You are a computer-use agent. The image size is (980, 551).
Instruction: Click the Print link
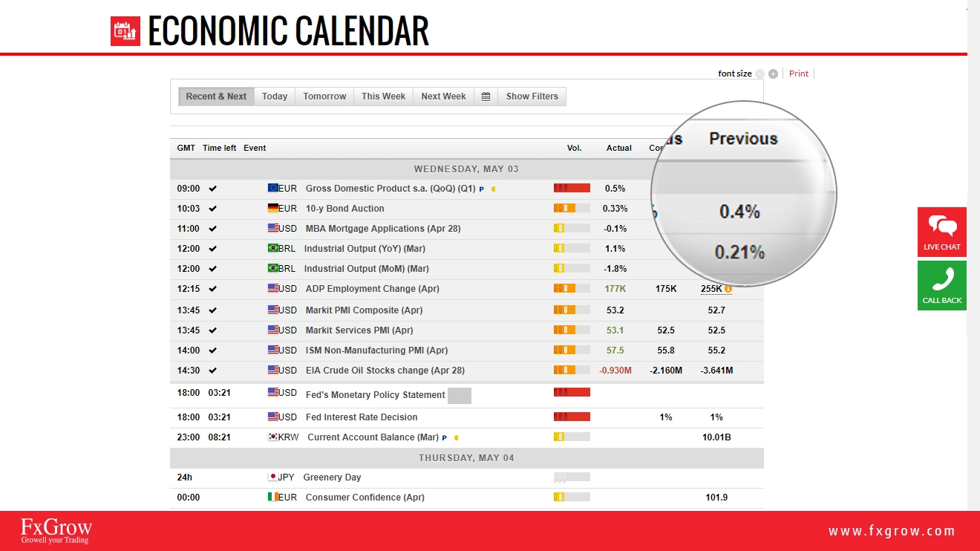[799, 74]
